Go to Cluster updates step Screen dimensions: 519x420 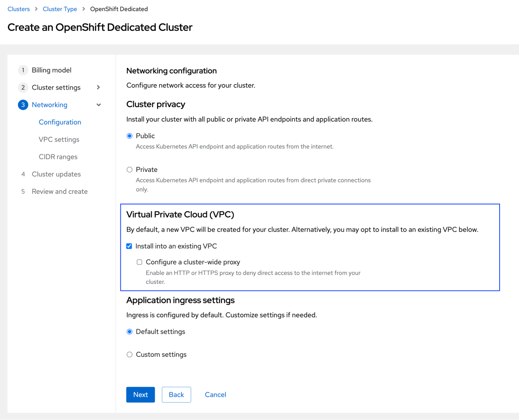(56, 174)
